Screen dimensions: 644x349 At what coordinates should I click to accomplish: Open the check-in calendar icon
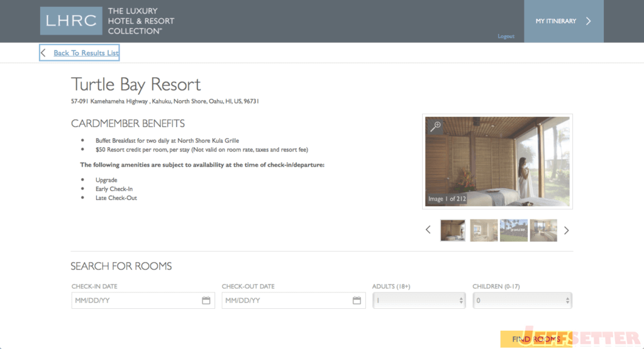pos(206,301)
